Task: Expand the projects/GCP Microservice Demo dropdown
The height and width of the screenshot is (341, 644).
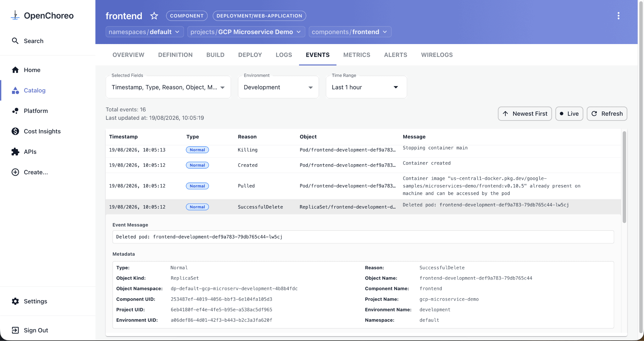Action: [246, 32]
